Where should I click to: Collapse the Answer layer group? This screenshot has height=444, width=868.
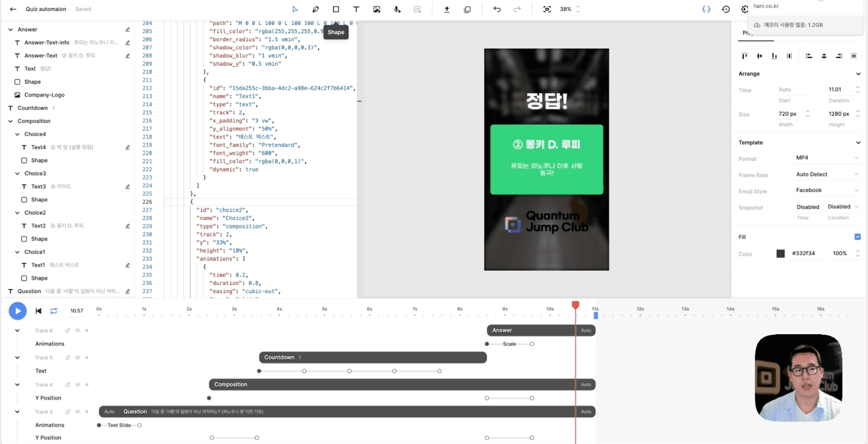point(10,29)
